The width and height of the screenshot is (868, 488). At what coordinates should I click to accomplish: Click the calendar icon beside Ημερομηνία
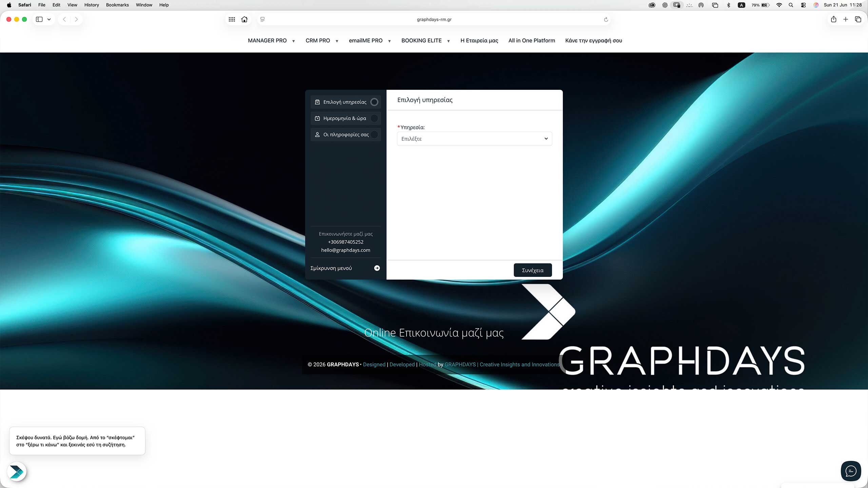317,118
